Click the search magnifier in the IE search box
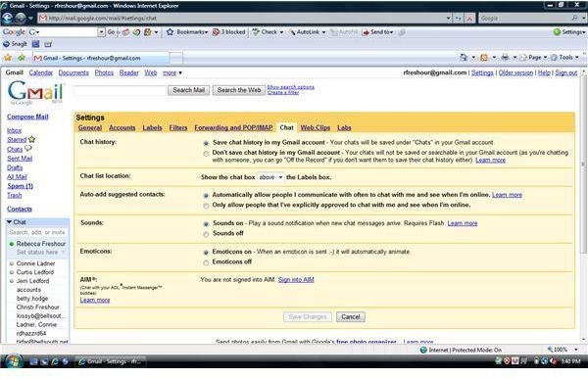Screen dimensions: 588x378 click(x=575, y=18)
